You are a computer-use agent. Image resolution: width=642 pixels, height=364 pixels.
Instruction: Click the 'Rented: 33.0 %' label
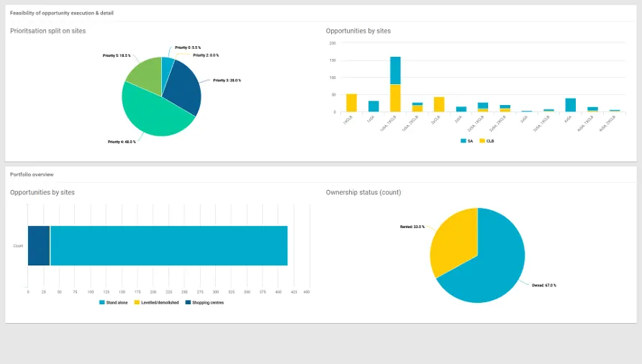point(412,227)
